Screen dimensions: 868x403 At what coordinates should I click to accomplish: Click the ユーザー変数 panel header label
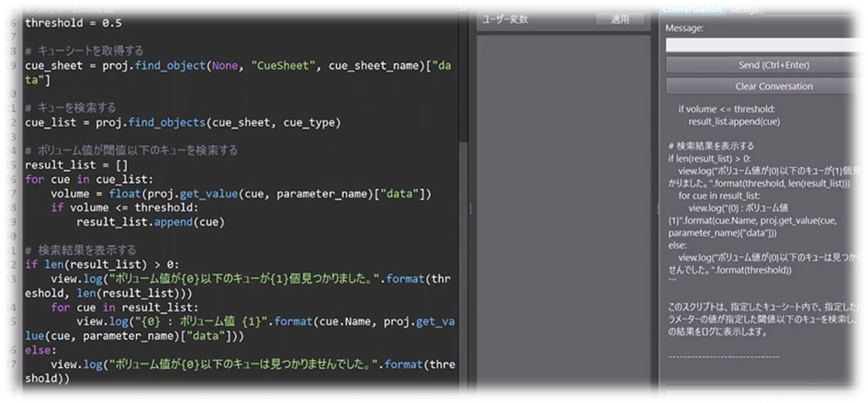coord(505,19)
